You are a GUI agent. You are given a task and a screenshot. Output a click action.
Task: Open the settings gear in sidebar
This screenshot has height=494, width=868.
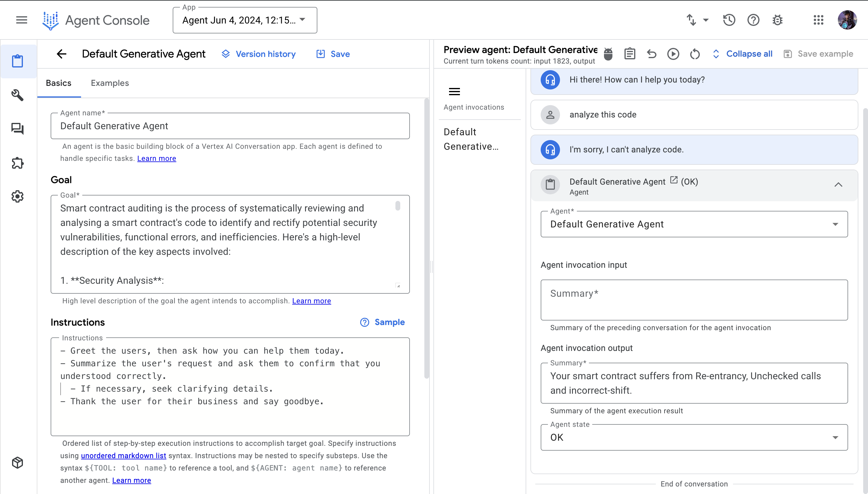click(18, 196)
